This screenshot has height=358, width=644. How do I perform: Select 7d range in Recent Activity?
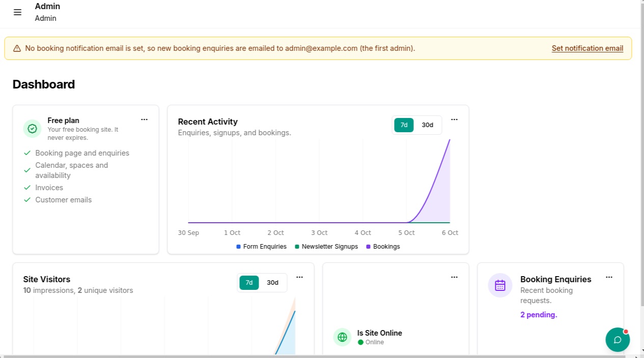(x=404, y=125)
